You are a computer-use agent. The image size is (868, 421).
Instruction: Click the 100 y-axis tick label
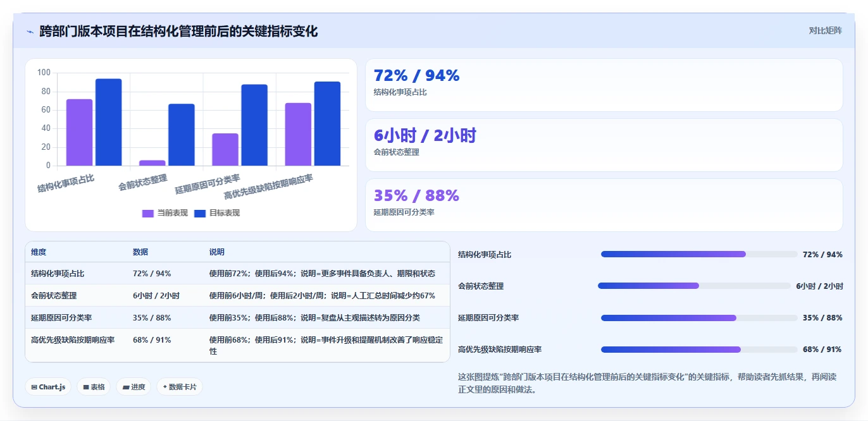click(x=44, y=73)
